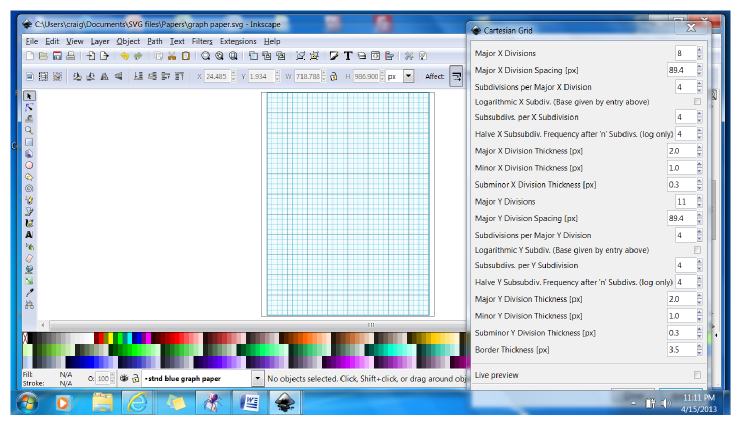Select the Pencil freehand tool
This screenshot has height=425, width=740.
coord(29,200)
